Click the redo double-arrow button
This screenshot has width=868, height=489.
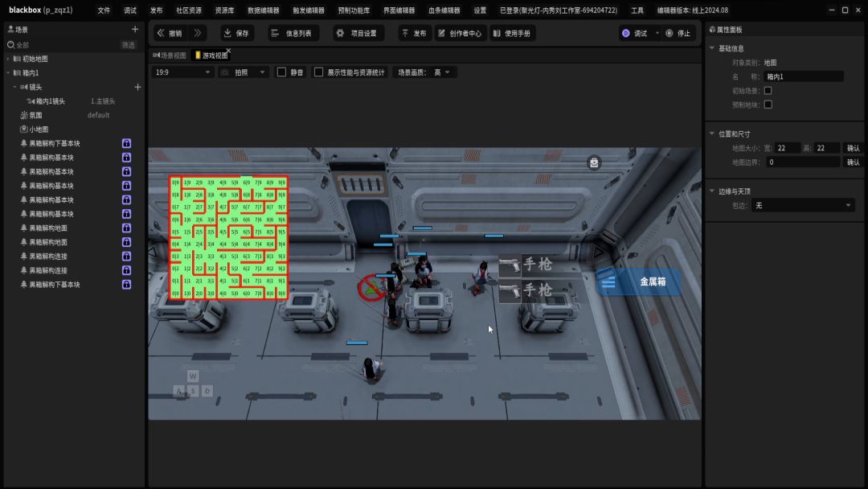coord(198,33)
